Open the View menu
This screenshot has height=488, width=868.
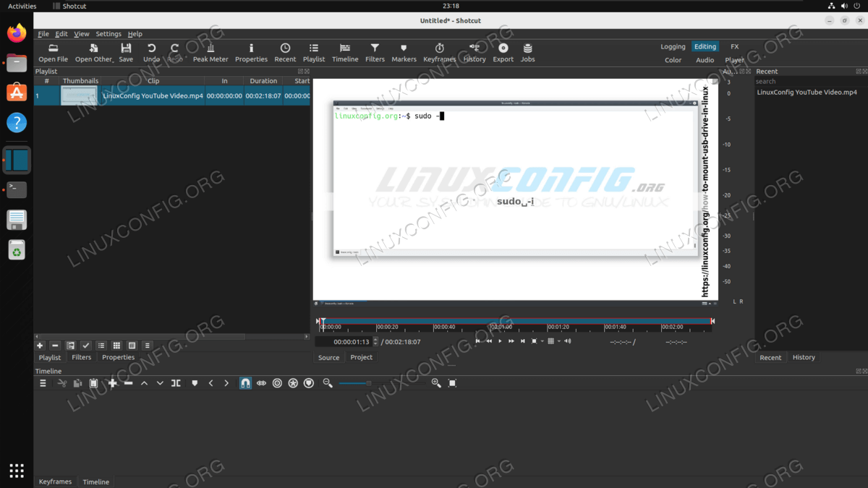(82, 34)
